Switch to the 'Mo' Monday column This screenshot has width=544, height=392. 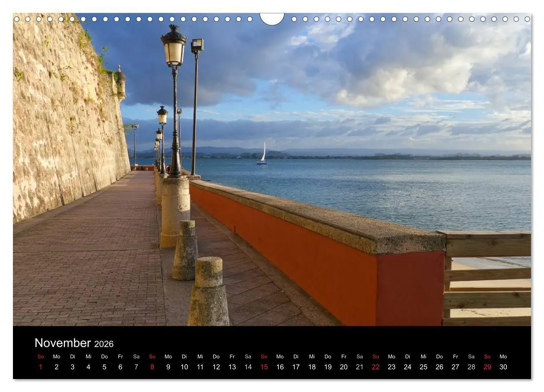click(56, 357)
